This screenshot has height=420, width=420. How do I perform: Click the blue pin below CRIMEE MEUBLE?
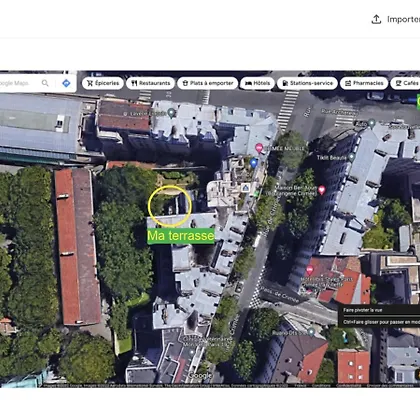[254, 163]
